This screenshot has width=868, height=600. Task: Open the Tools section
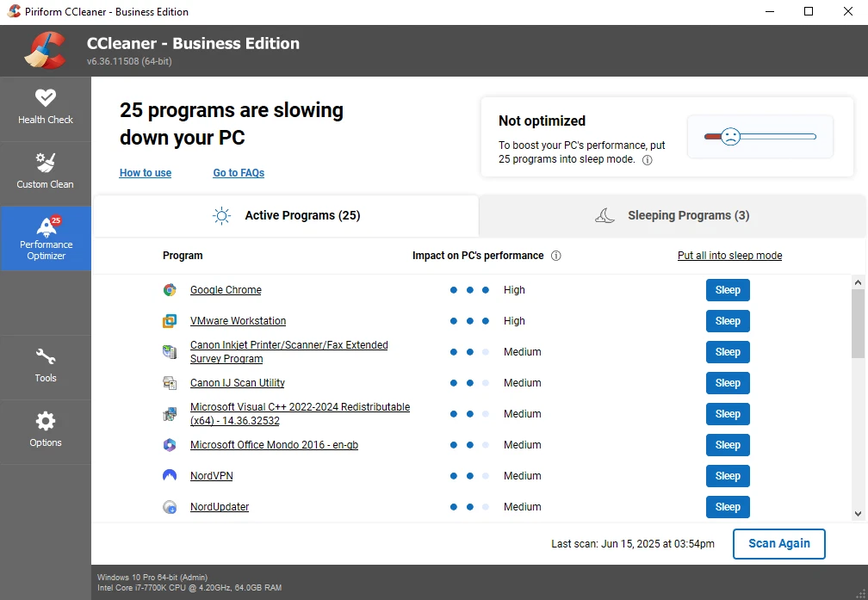tap(46, 367)
